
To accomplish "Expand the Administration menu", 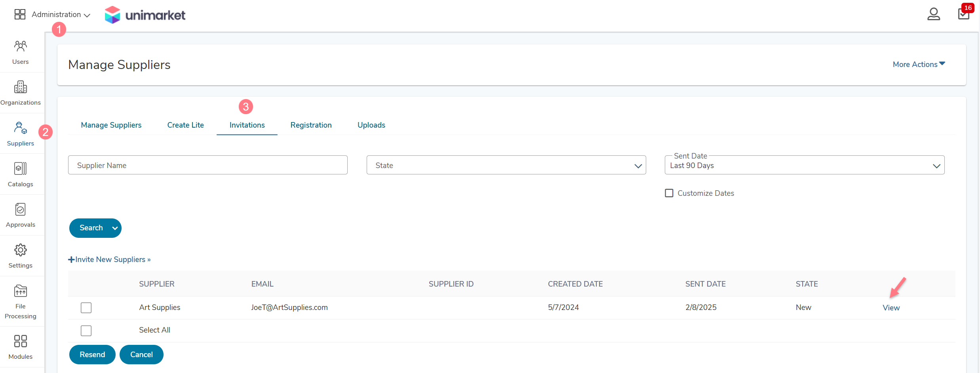I will point(61,15).
